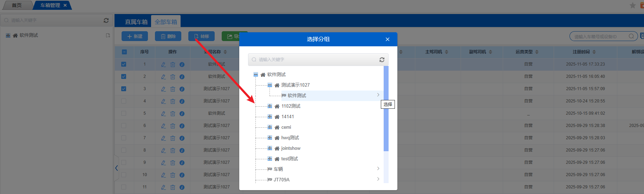Click the refresh icon in left sidebar search
644x194 pixels.
click(x=106, y=20)
